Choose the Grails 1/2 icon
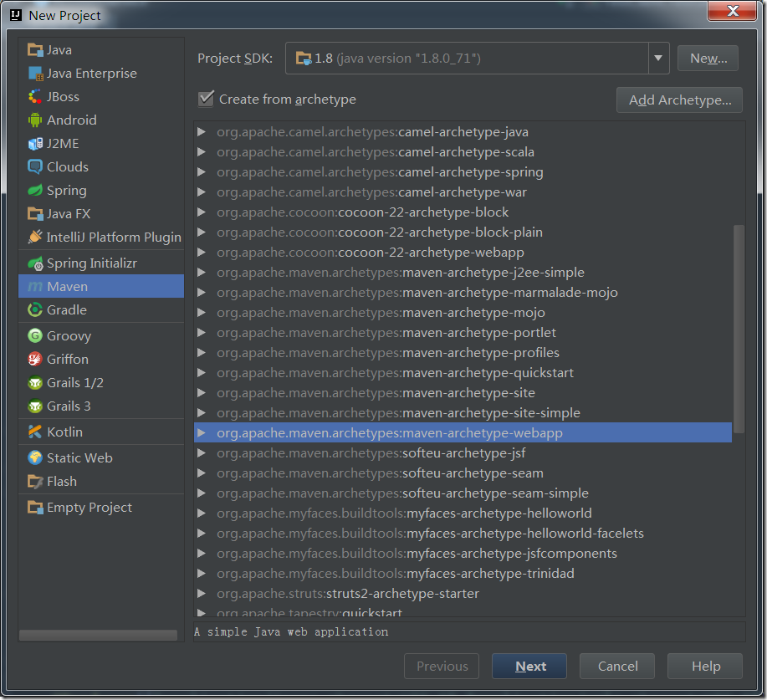The image size is (767, 700). click(35, 382)
